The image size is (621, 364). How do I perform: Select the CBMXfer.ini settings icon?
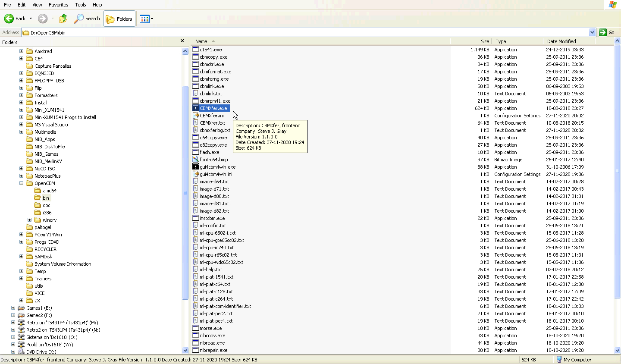tap(196, 116)
